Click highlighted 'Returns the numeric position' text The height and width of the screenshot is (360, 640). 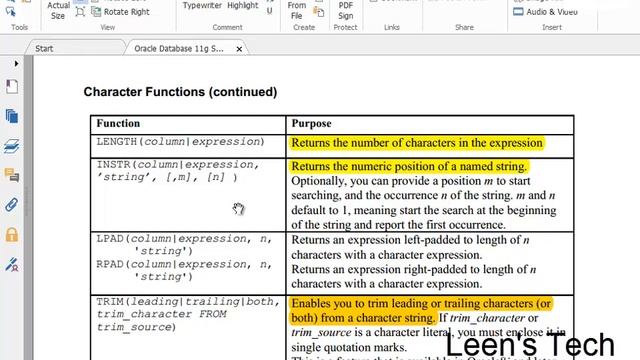pyautogui.click(x=409, y=167)
